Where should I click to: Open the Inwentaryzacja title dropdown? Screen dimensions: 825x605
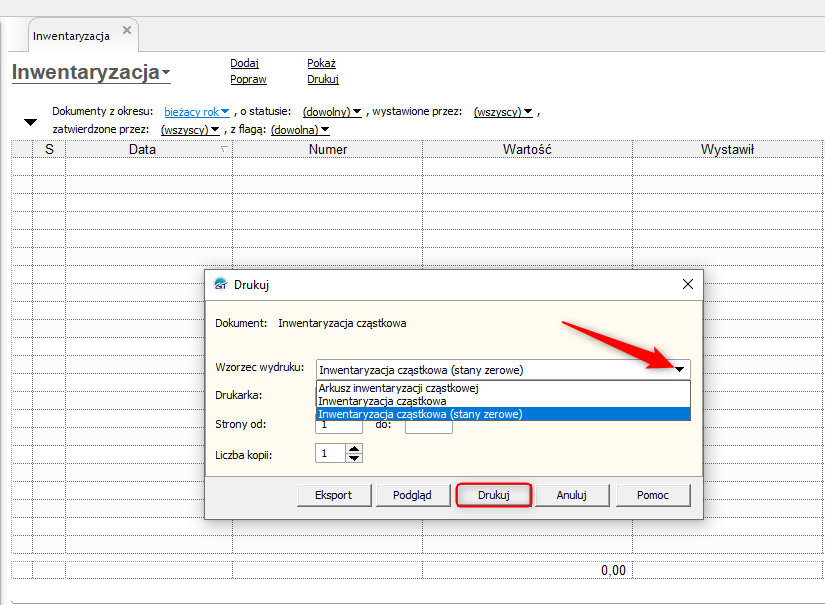91,72
